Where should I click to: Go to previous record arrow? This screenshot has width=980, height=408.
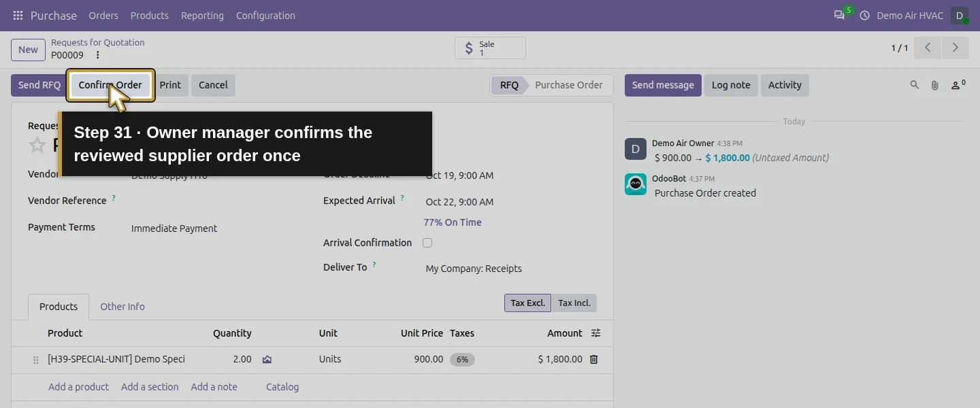click(x=928, y=48)
